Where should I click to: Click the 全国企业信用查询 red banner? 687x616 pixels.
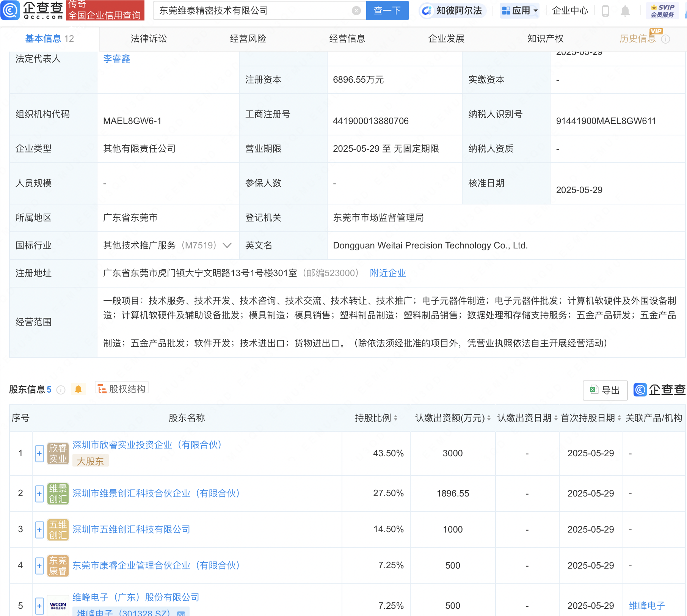[x=105, y=10]
